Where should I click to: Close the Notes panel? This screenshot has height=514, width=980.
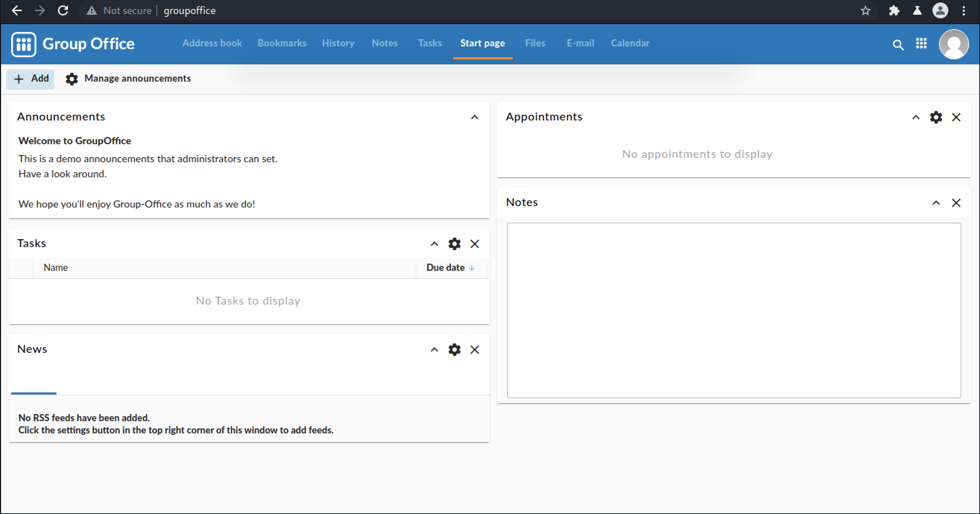pyautogui.click(x=956, y=203)
